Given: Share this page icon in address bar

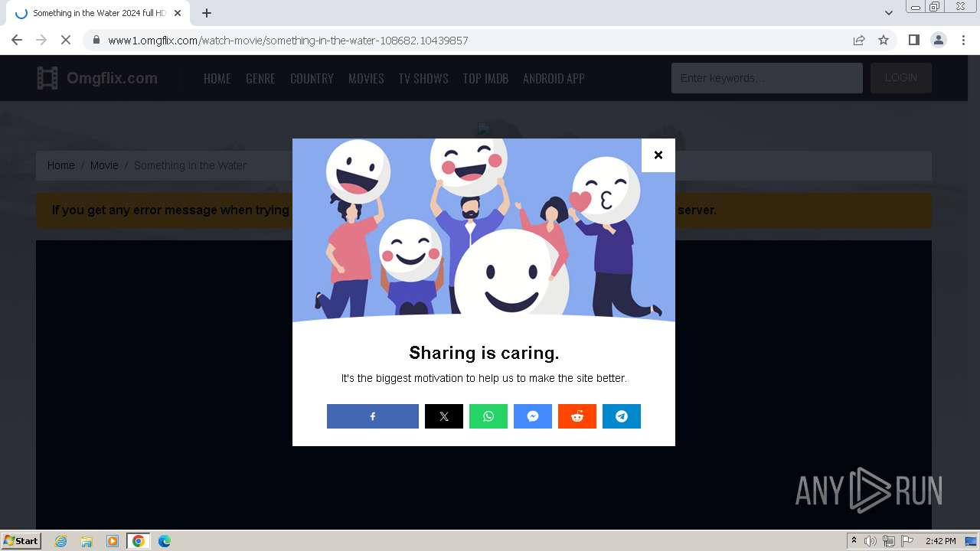Looking at the screenshot, I should click(859, 40).
